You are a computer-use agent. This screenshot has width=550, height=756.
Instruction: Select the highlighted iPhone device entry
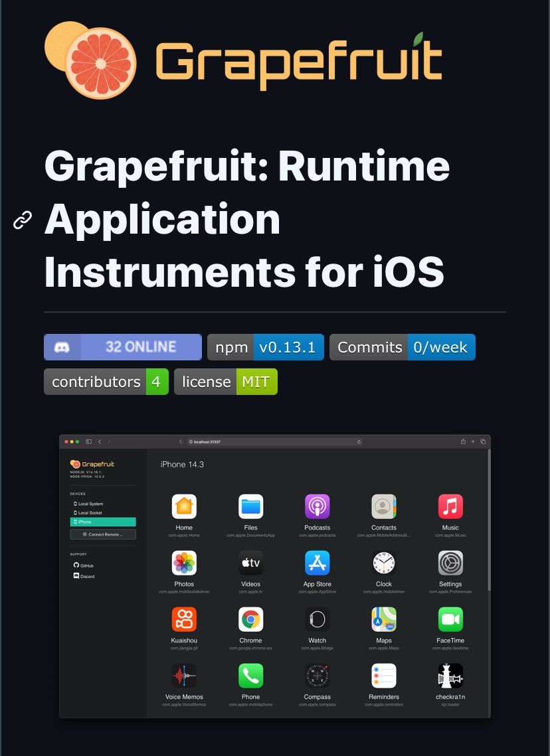coord(103,522)
